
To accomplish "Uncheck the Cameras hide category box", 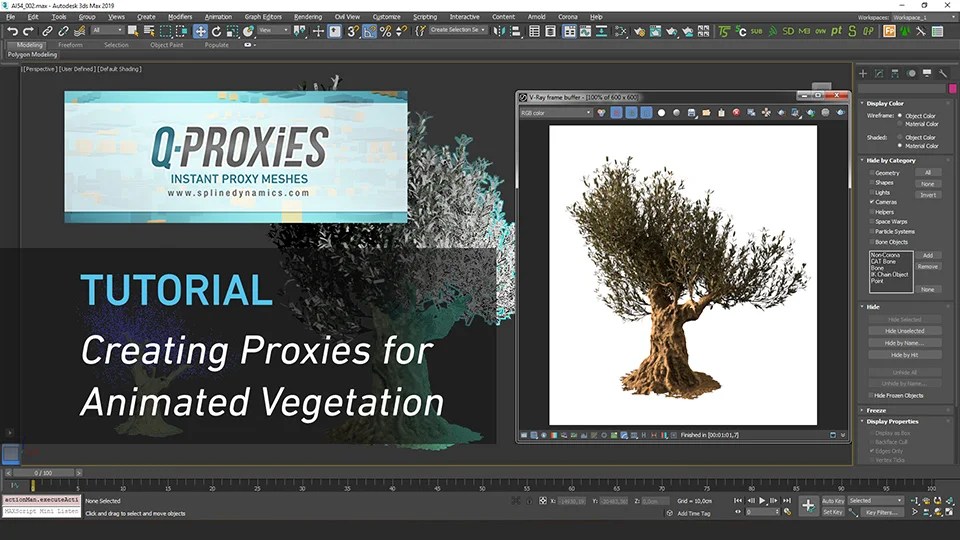I will click(872, 202).
